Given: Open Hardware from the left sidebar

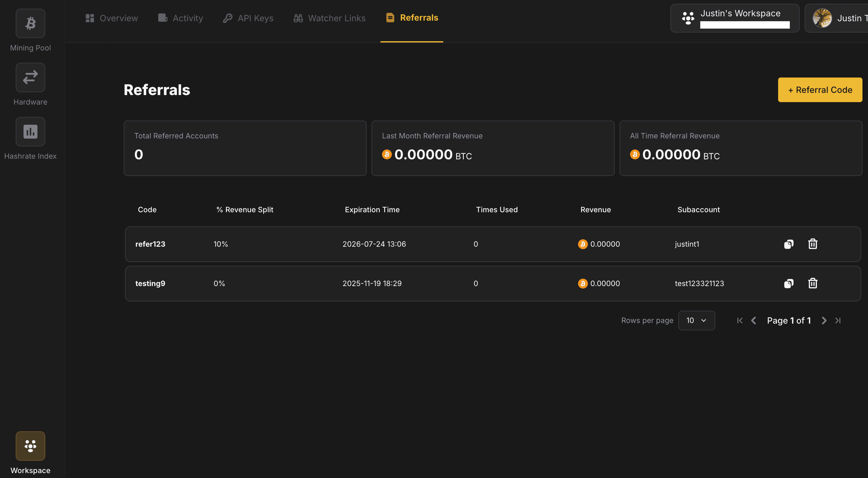Looking at the screenshot, I should coord(30,78).
